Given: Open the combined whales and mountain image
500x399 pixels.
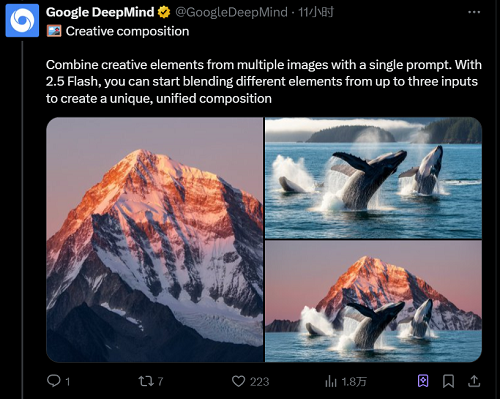Looking at the screenshot, I should coord(373,301).
